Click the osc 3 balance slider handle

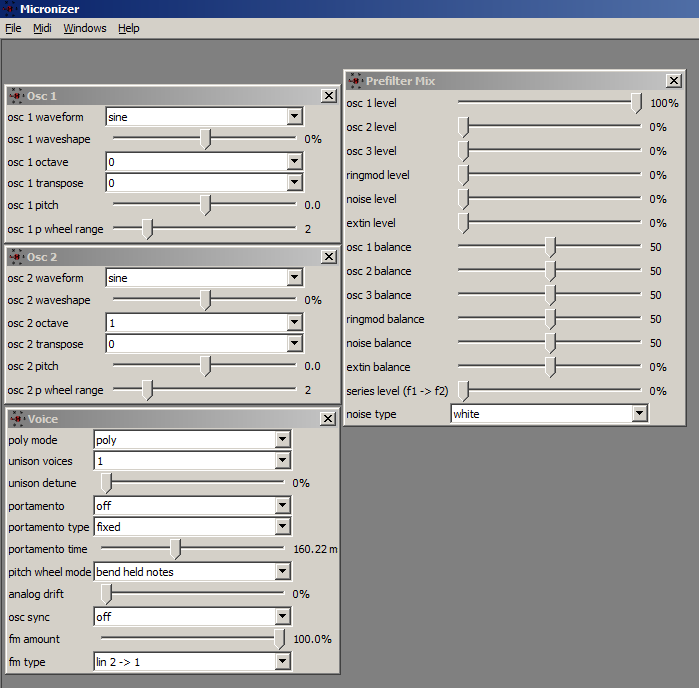tap(551, 295)
